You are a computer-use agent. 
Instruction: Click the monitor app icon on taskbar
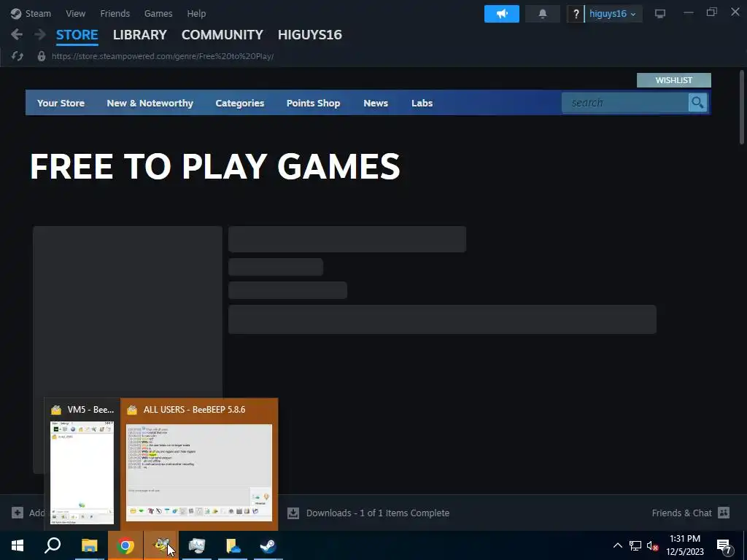click(197, 545)
